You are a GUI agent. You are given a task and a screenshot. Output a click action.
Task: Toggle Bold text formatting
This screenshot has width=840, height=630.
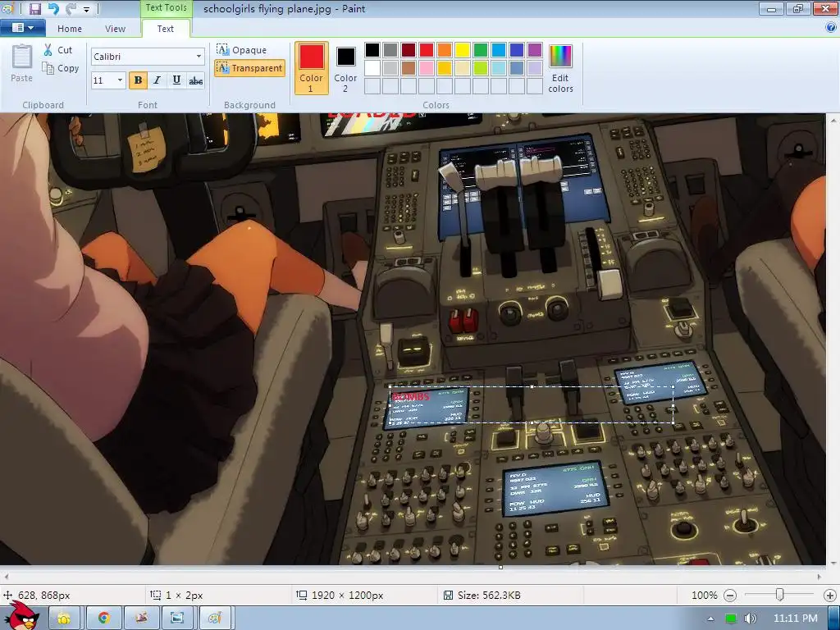point(138,80)
